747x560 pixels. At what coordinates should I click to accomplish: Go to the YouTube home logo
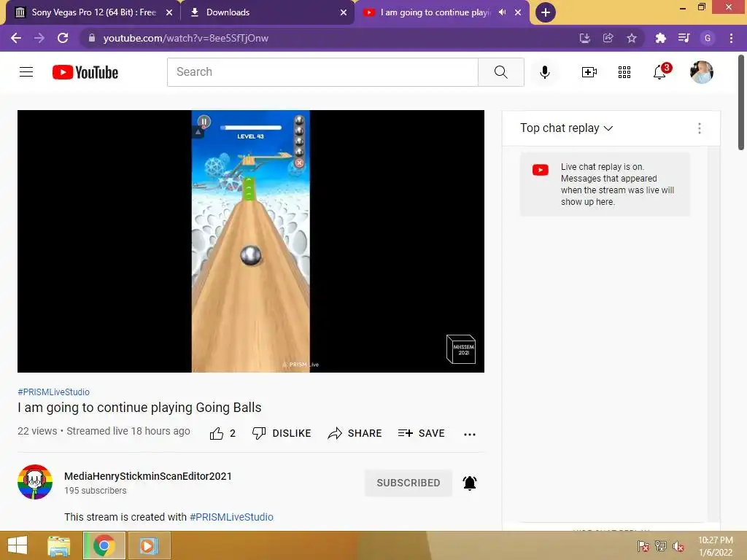click(85, 72)
